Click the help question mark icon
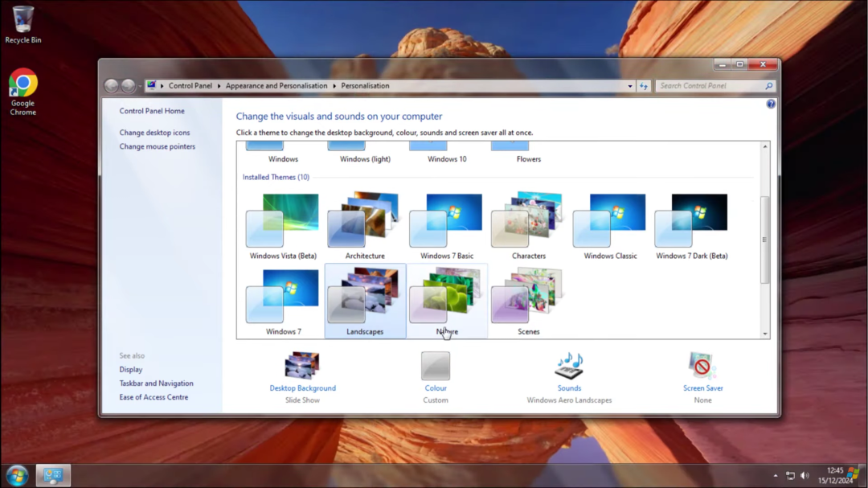 [x=771, y=105]
